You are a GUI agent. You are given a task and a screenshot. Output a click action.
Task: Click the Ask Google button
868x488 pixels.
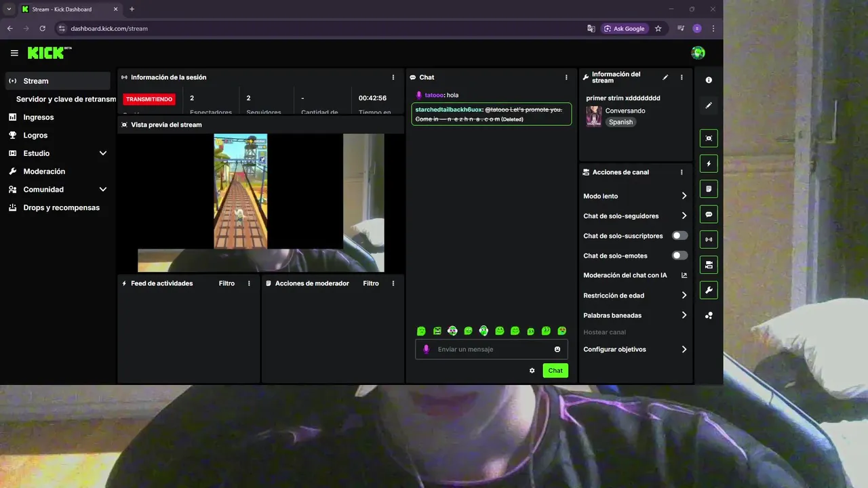[x=624, y=28]
